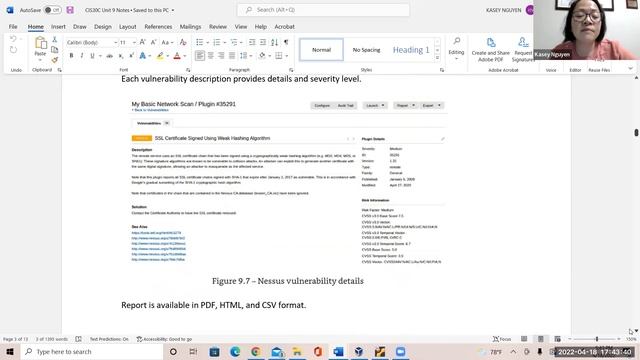Click Decrease Font Size icon
Image resolution: width=640 pixels, height=360 pixels.
pyautogui.click(x=153, y=42)
